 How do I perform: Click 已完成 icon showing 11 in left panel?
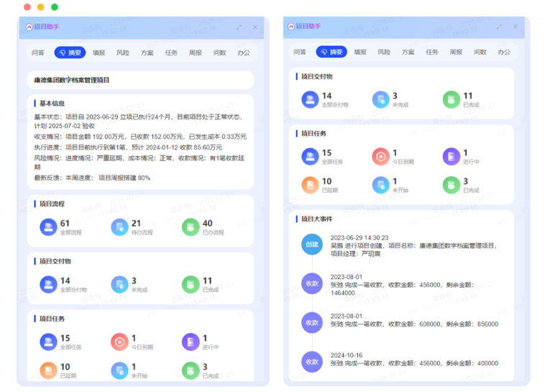[x=191, y=285]
